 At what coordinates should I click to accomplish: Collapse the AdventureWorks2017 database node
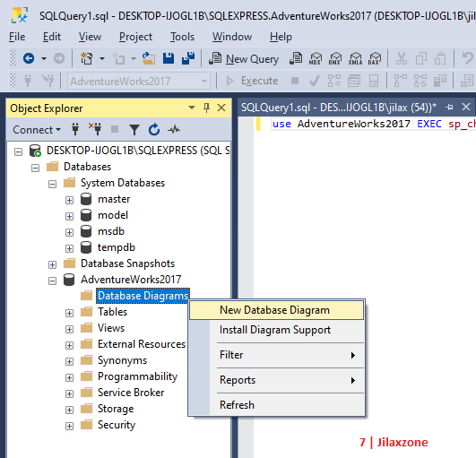coord(53,281)
